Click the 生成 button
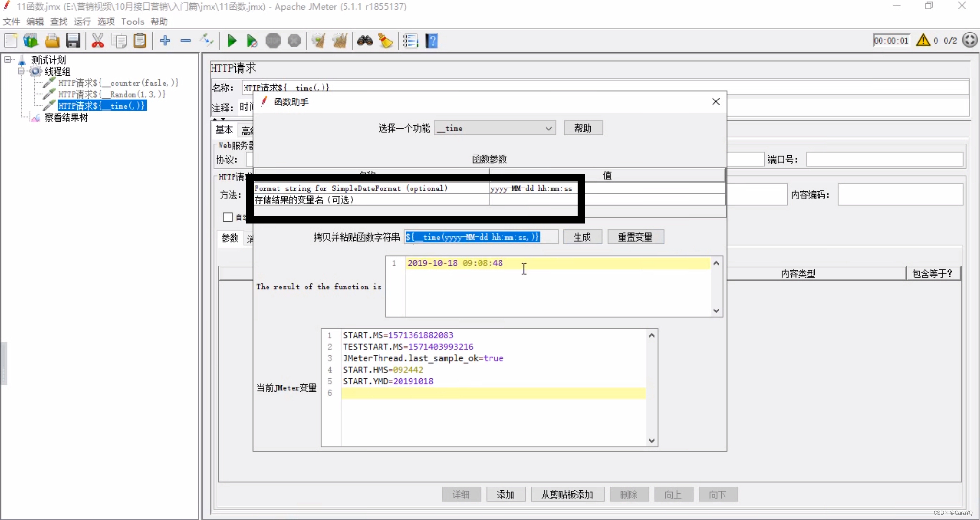The width and height of the screenshot is (980, 520). coord(582,237)
